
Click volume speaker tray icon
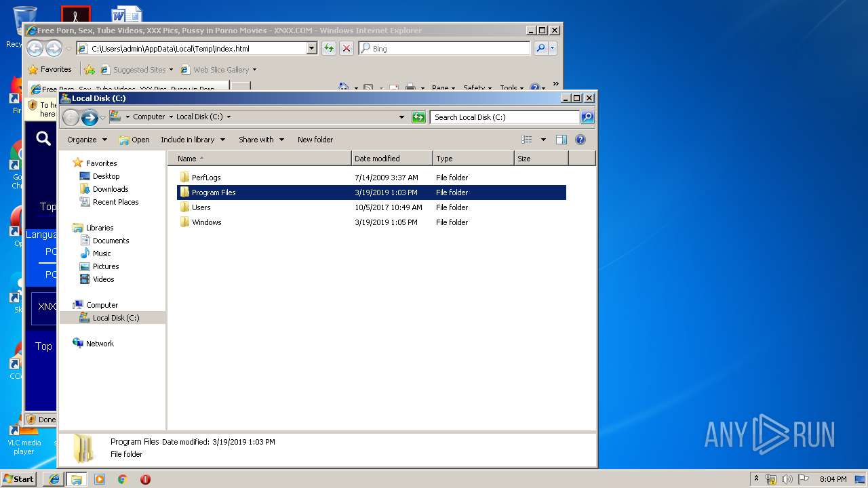[787, 479]
